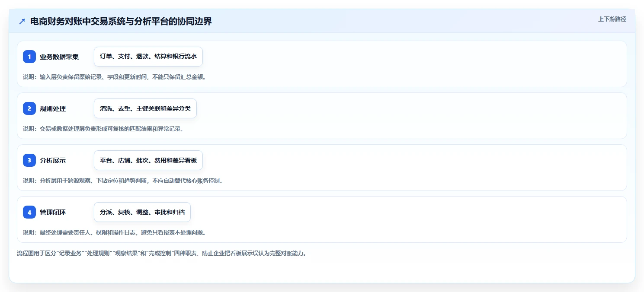Click the 规则处理 step label

coord(53,108)
